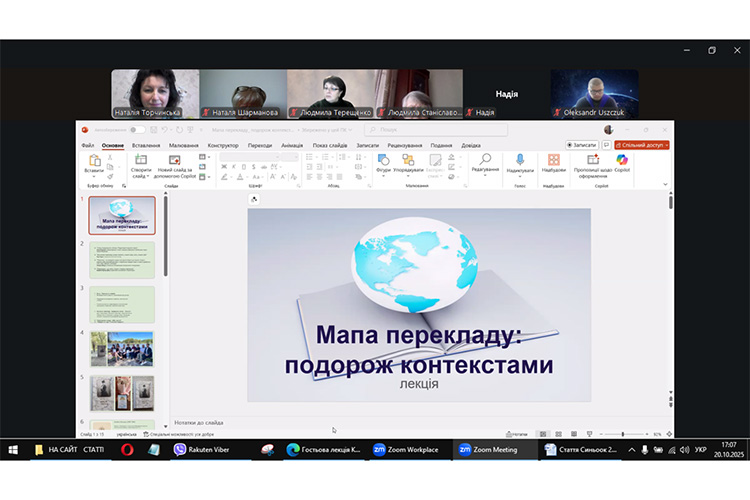The image size is (750, 500).
Task: Toggle the Автозбереження switch
Action: 137,129
